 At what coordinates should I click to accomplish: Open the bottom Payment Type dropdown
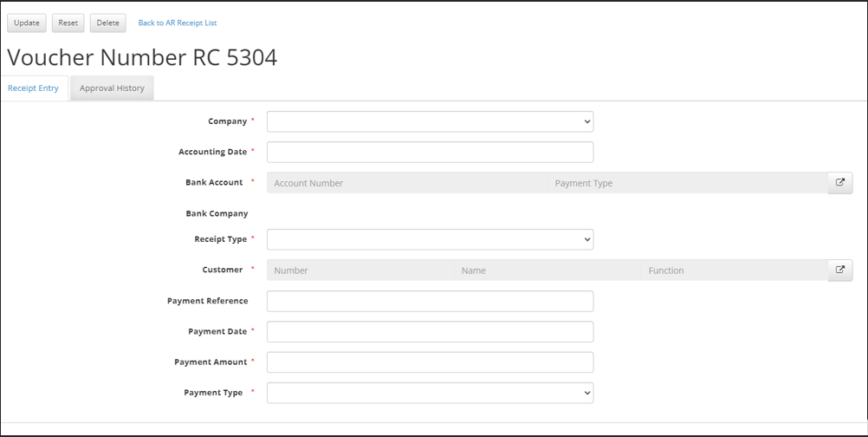pos(430,393)
